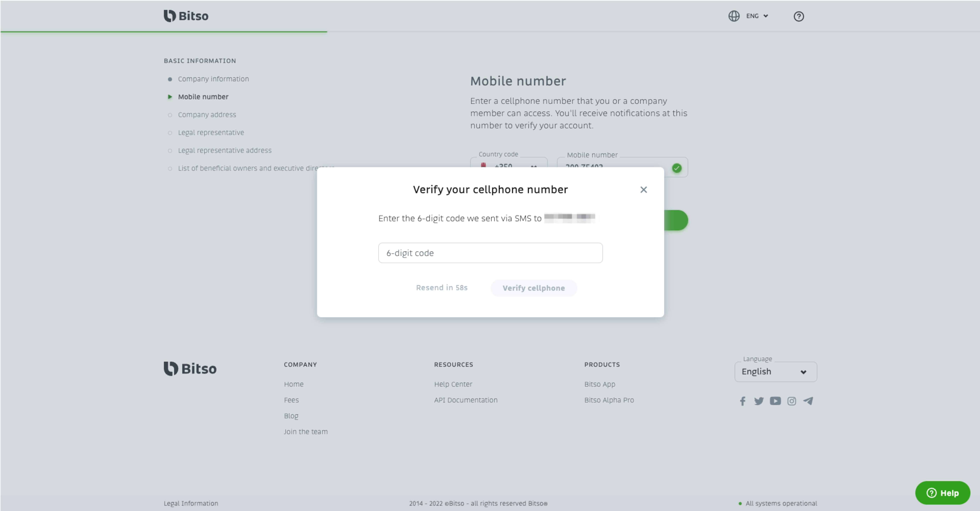Open Bitso's Telegram channel
This screenshot has width=980, height=511.
click(808, 401)
